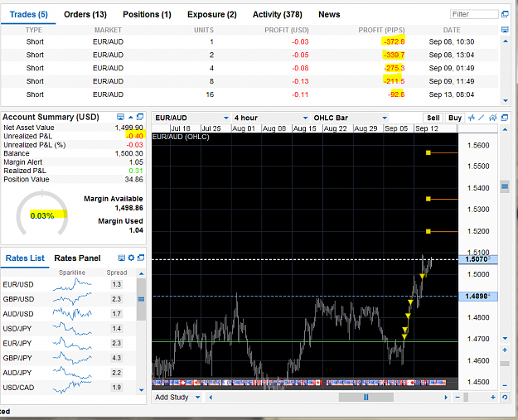Click the Filter input field

click(x=474, y=14)
